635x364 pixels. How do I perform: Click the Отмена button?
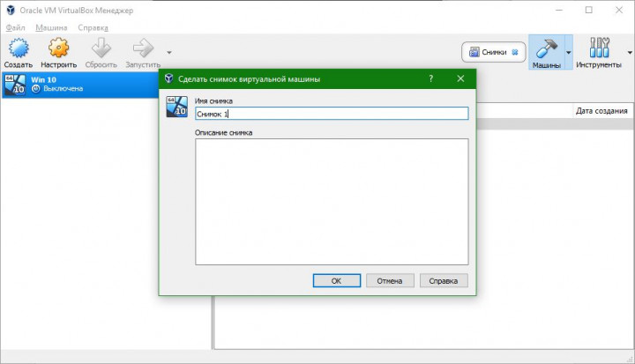tap(390, 280)
